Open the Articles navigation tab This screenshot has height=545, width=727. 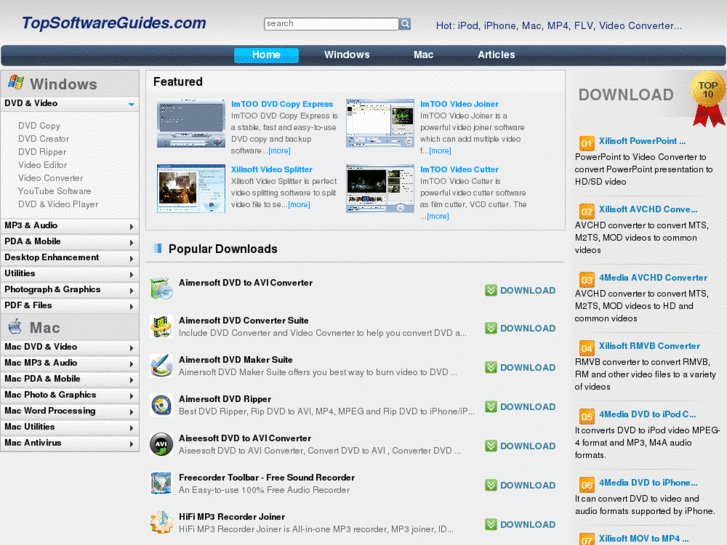point(496,55)
